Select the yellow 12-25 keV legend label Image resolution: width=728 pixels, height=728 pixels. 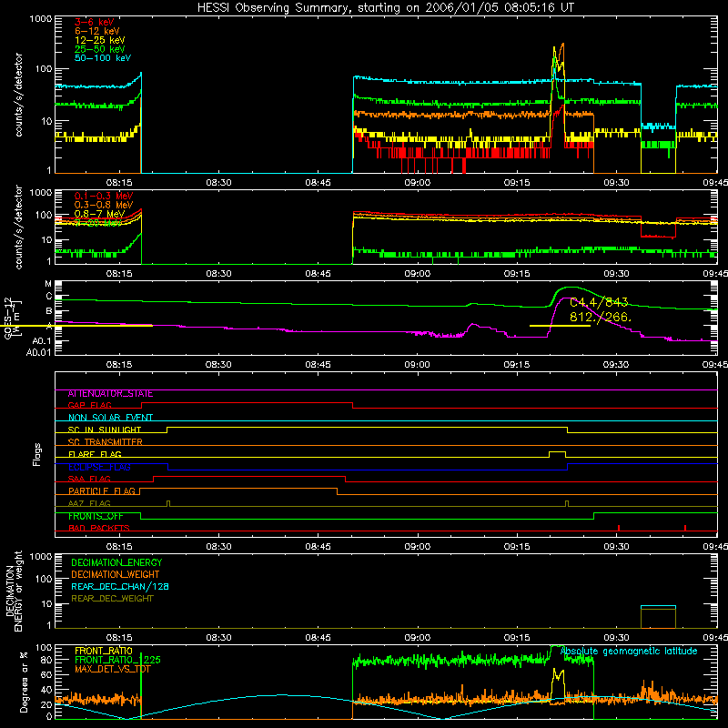click(100, 40)
